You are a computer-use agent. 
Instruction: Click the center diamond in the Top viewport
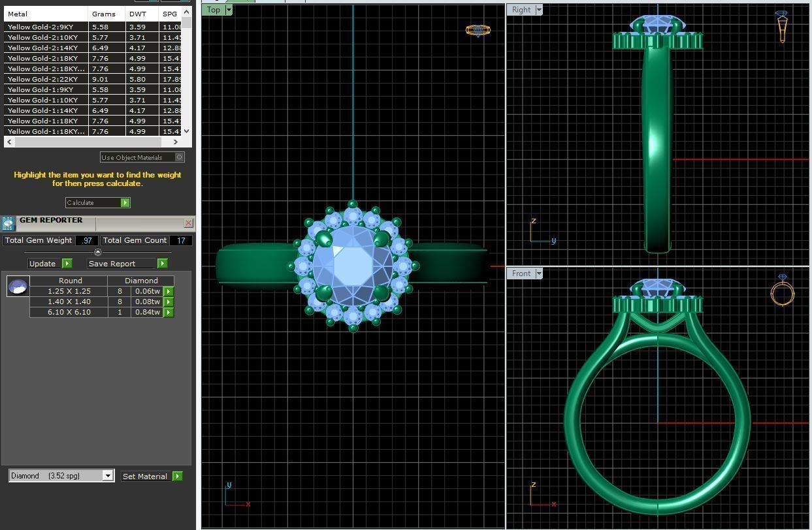(353, 265)
